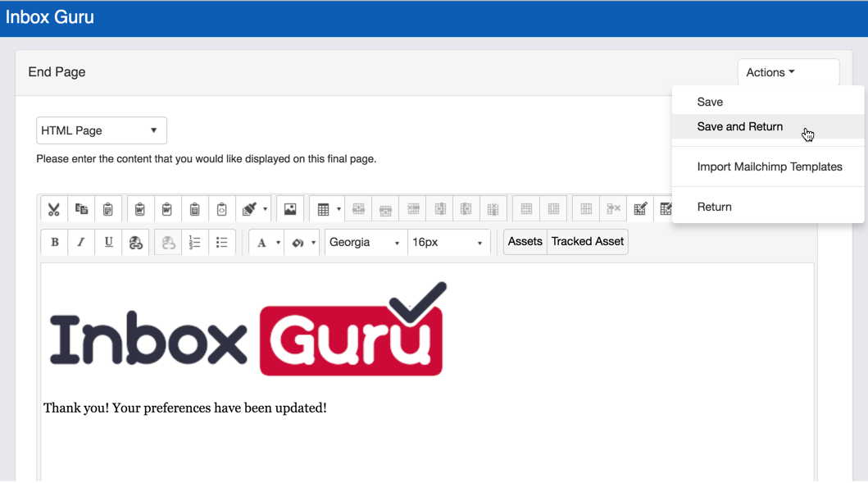
Task: Open the HTML Page type dropdown
Action: point(101,130)
